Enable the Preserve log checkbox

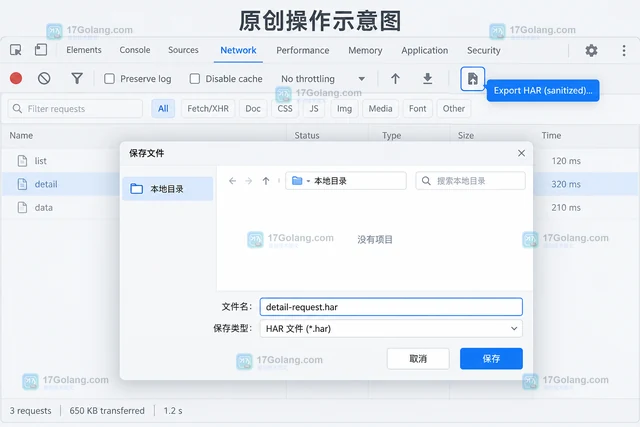pos(109,78)
